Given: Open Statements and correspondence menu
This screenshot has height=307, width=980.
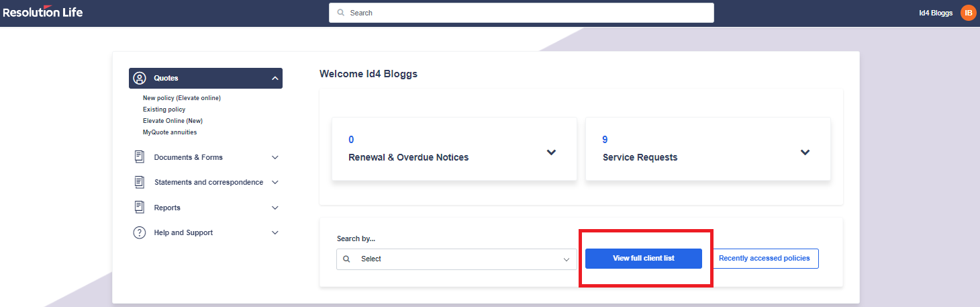Looking at the screenshot, I should point(205,182).
